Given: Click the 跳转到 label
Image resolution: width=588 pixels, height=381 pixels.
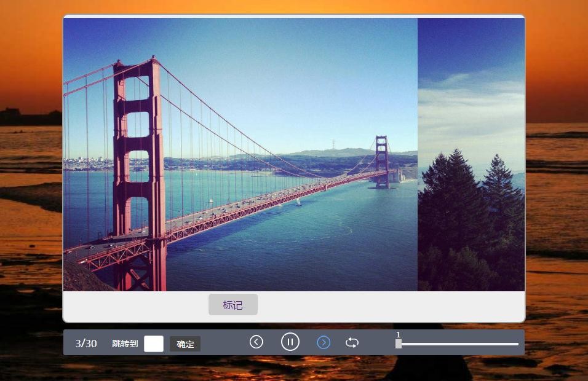Looking at the screenshot, I should [x=125, y=344].
